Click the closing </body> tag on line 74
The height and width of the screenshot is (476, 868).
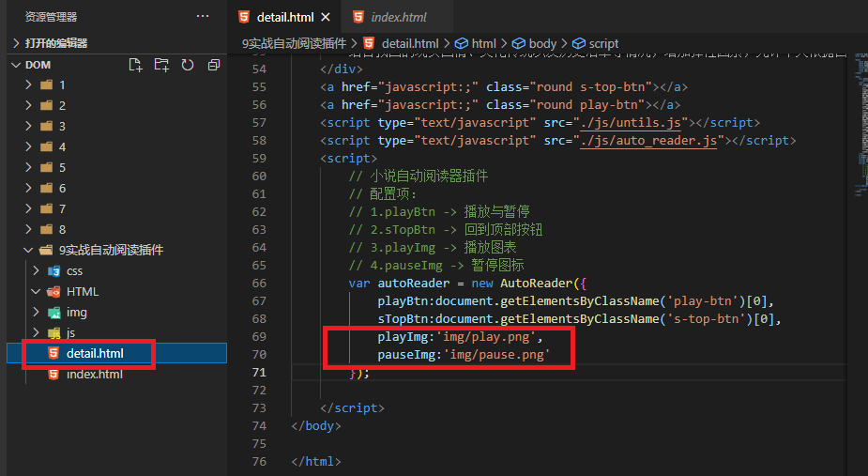[316, 425]
